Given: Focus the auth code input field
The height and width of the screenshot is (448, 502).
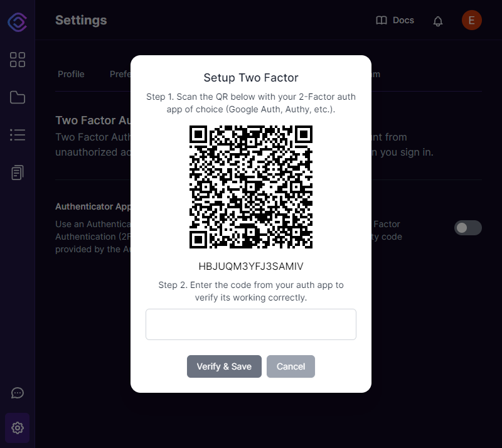Looking at the screenshot, I should pyautogui.click(x=250, y=324).
